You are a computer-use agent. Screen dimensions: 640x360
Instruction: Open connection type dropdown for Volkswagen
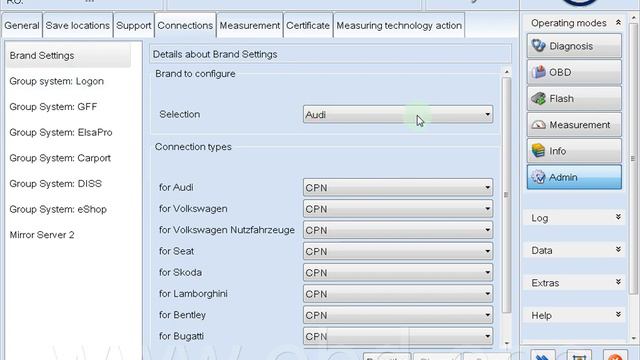tap(398, 209)
